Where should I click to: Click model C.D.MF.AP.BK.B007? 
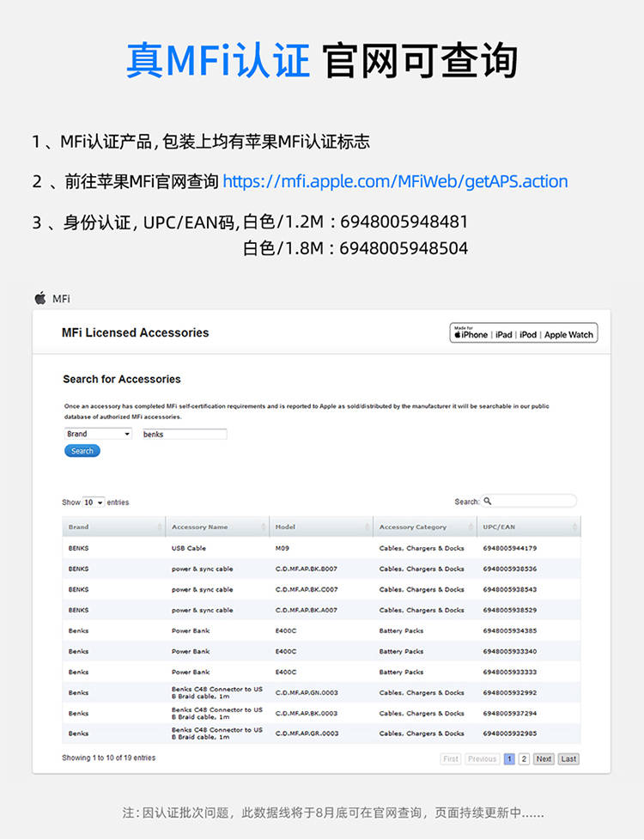(307, 569)
